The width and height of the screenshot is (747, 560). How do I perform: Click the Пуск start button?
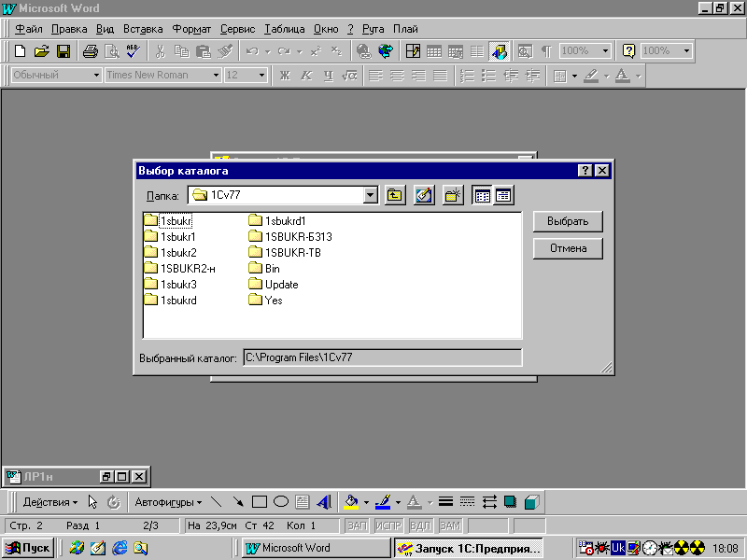(x=28, y=548)
